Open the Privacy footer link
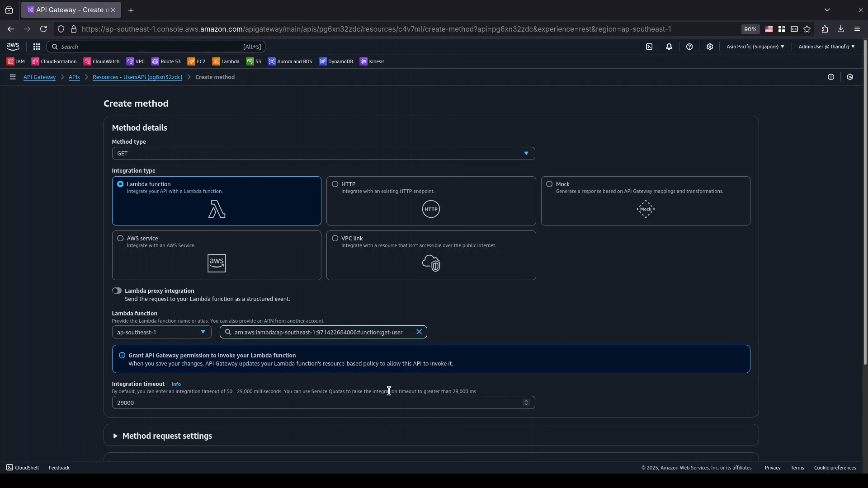The width and height of the screenshot is (868, 488). 773,468
